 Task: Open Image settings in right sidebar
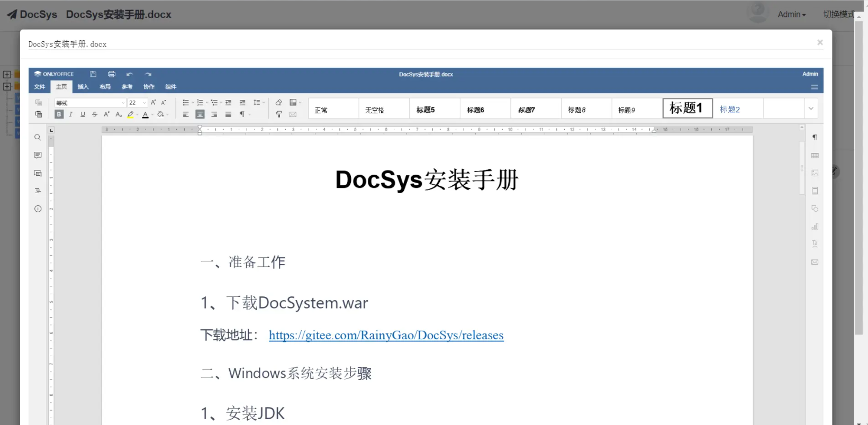pos(815,173)
